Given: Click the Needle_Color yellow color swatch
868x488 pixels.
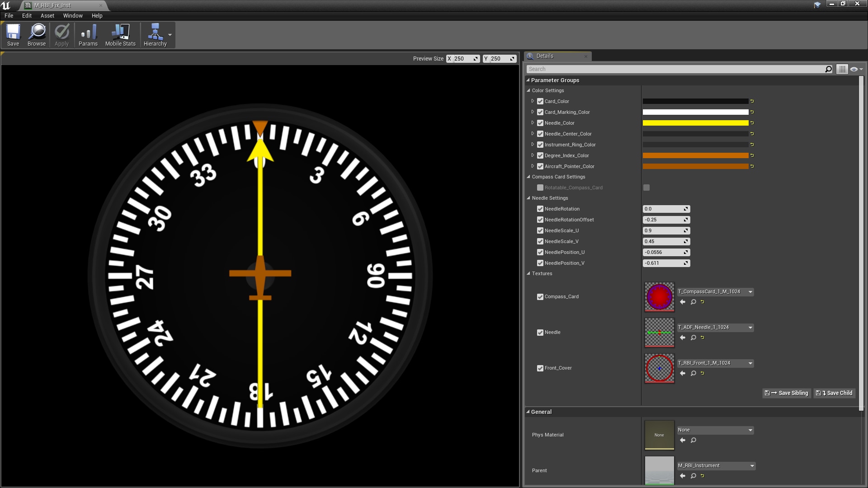Looking at the screenshot, I should 696,122.
